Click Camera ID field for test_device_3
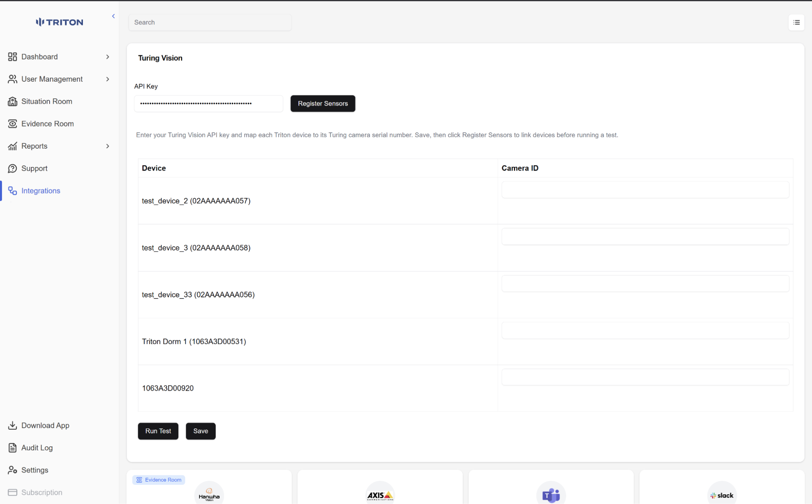Image resolution: width=812 pixels, height=504 pixels. pos(645,236)
